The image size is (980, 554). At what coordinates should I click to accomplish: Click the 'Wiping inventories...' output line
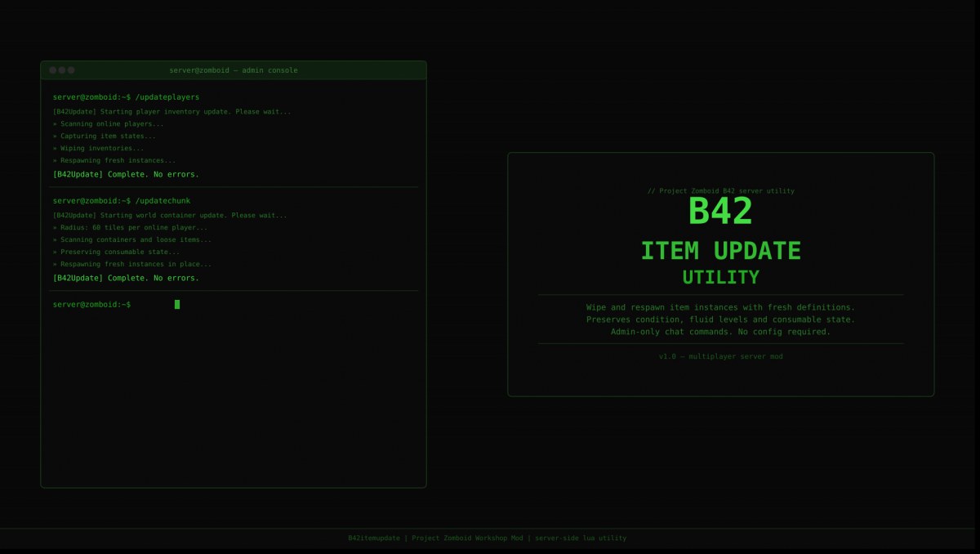click(x=98, y=148)
